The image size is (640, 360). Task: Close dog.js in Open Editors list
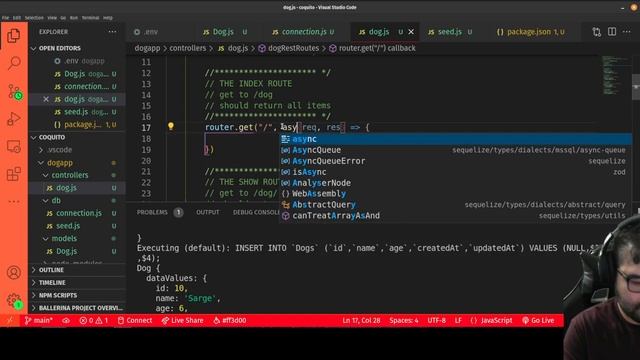(46, 99)
